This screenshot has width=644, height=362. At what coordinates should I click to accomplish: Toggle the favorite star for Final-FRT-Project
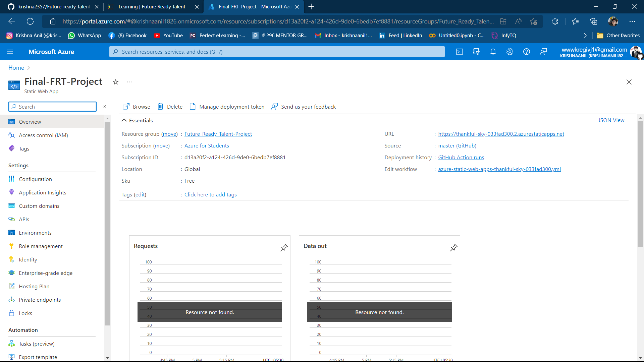pos(116,82)
